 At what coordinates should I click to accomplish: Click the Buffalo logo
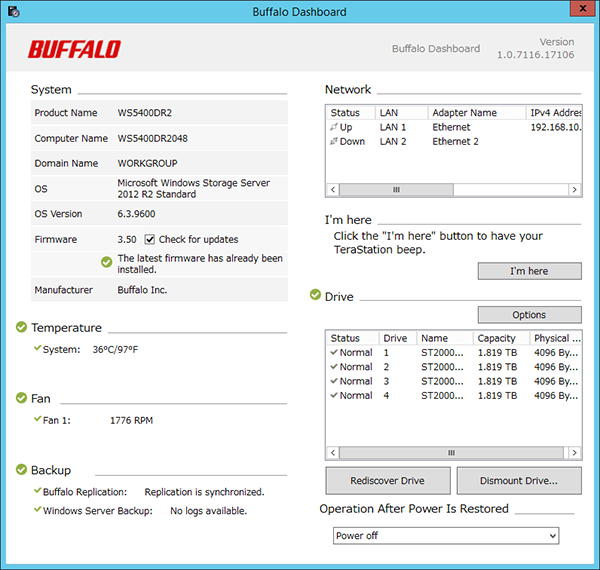point(74,49)
